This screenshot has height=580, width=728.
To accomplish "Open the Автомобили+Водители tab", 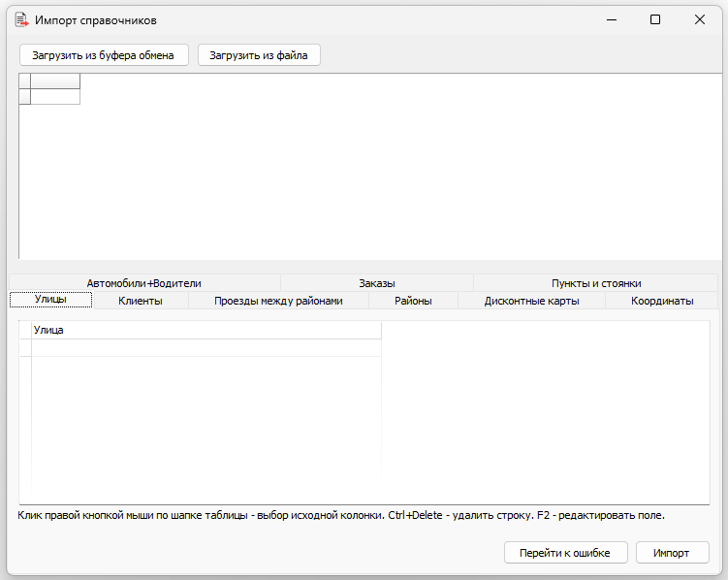I will 144,283.
